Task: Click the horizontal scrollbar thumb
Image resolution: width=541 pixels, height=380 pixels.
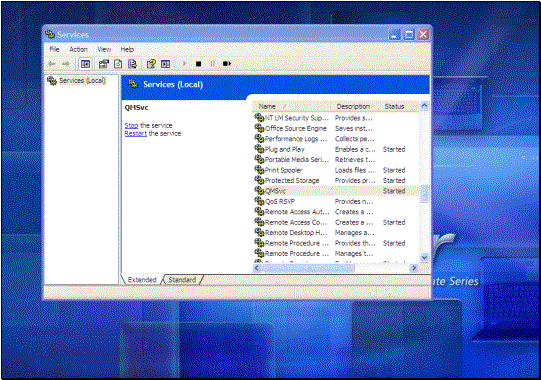Action: 308,268
